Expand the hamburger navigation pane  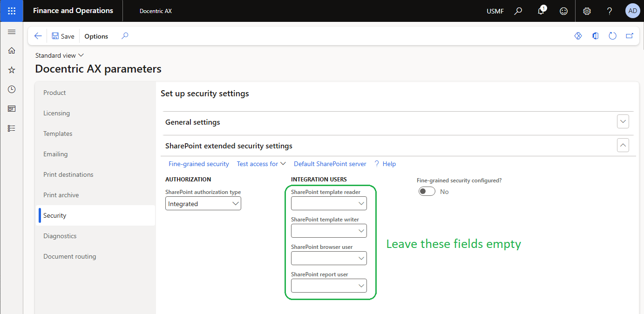click(x=12, y=32)
